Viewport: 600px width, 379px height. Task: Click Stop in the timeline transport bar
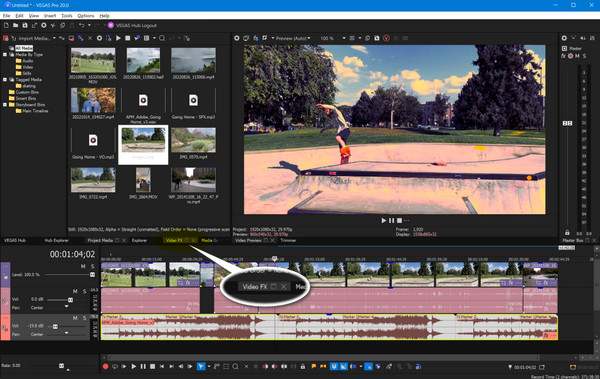[x=152, y=366]
